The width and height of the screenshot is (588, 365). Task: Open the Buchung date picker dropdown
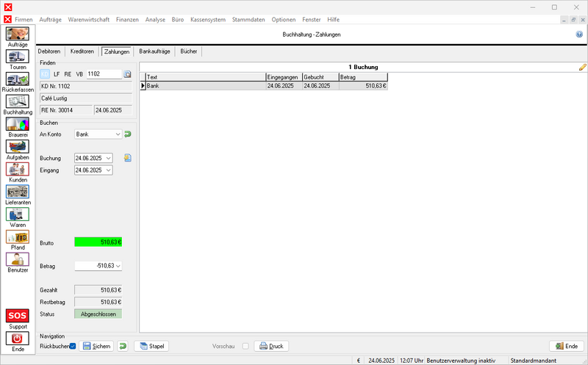(x=109, y=158)
